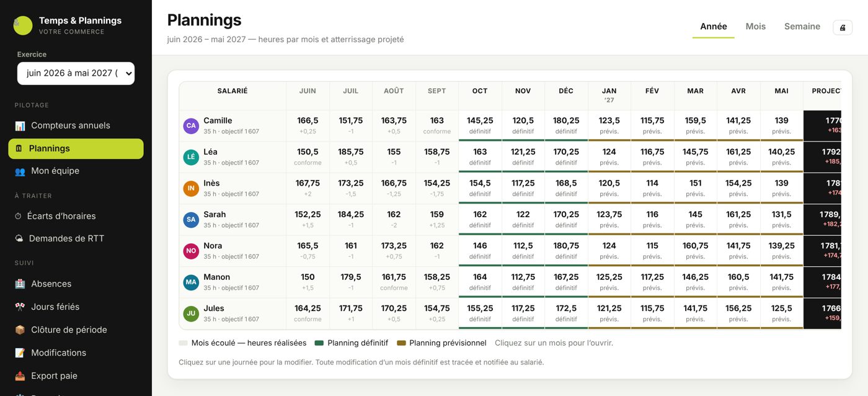
Task: Select the Année tab
Action: (x=713, y=27)
